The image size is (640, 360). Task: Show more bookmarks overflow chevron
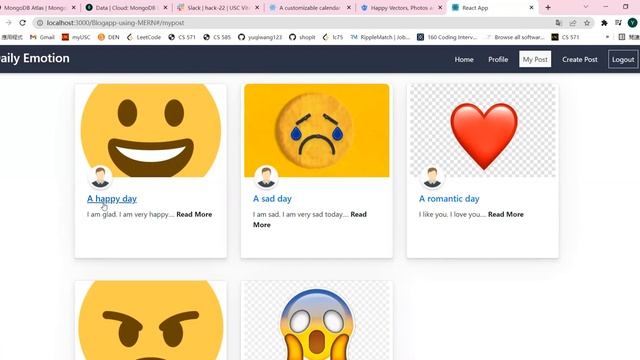(607, 37)
